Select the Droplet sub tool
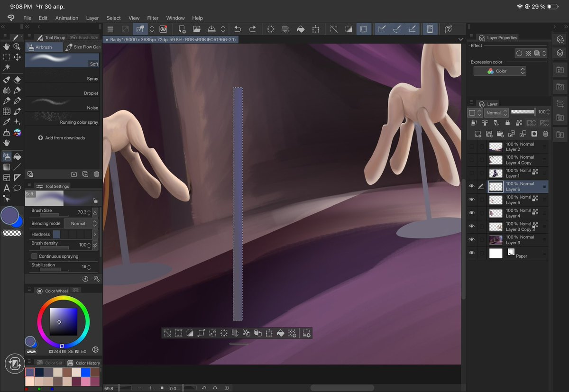569x392 pixels. click(x=63, y=90)
